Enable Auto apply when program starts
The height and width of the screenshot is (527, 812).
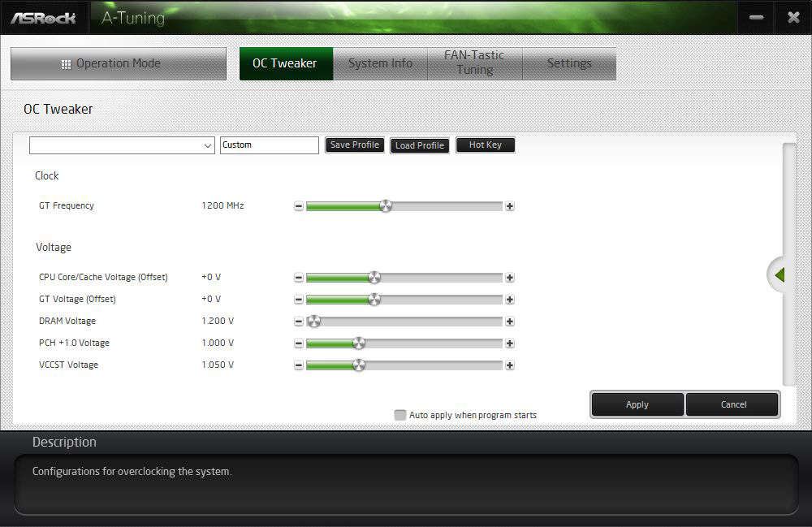(400, 415)
